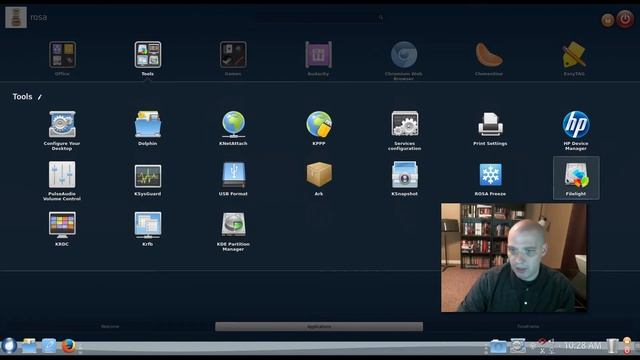Launch Firefox from the taskbar

point(69,346)
